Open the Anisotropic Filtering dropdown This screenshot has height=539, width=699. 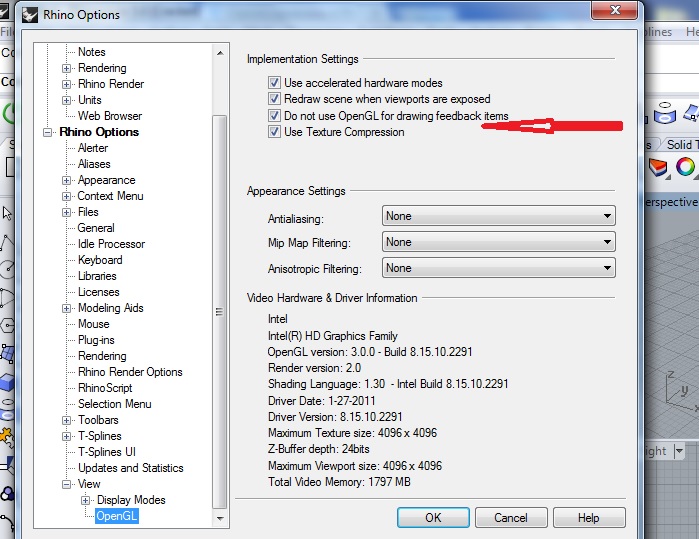coord(498,268)
